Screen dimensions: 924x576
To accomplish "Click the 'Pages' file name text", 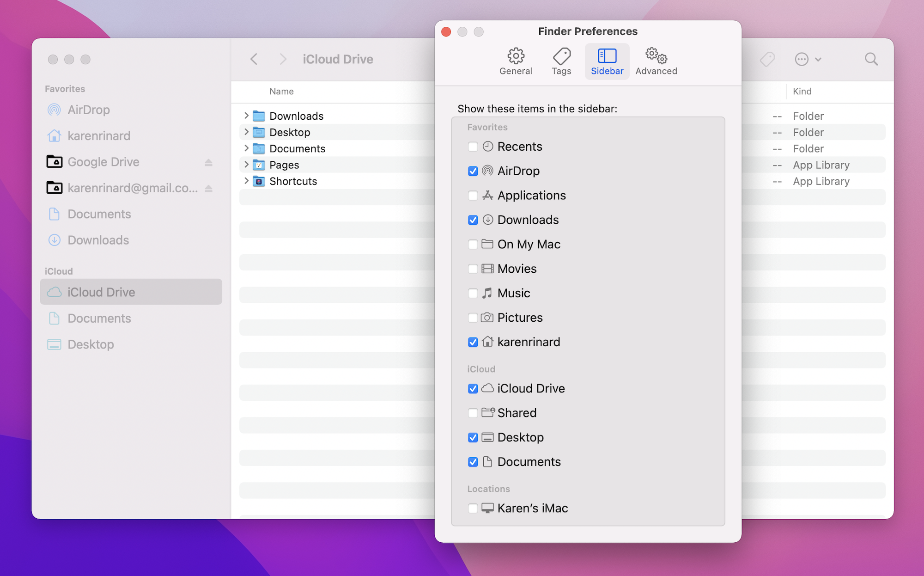I will [x=284, y=165].
